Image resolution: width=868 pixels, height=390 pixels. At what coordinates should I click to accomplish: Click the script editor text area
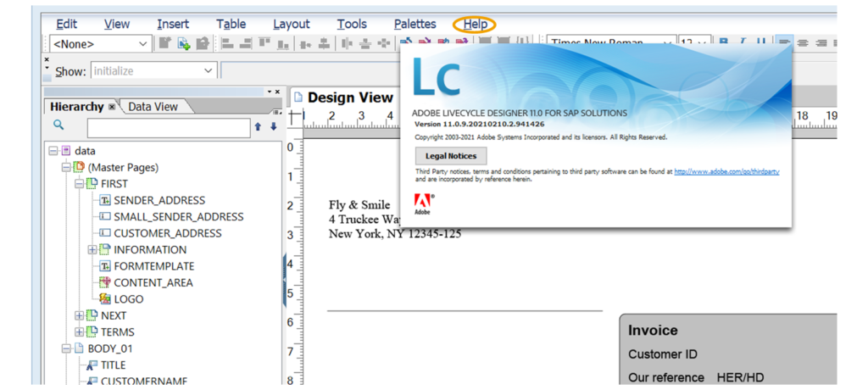pyautogui.click(x=310, y=71)
